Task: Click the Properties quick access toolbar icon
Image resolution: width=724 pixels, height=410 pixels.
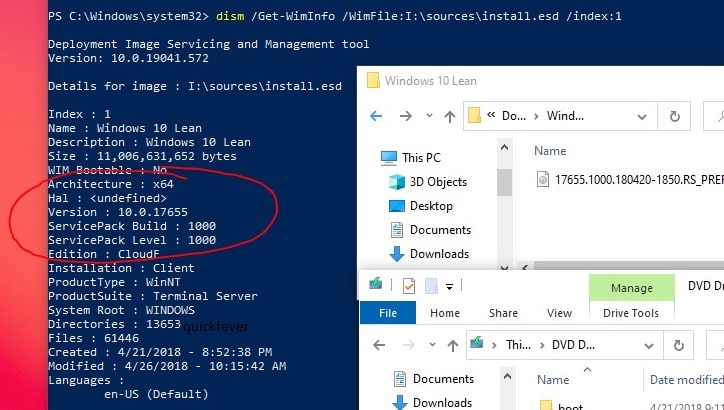Action: coord(409,286)
